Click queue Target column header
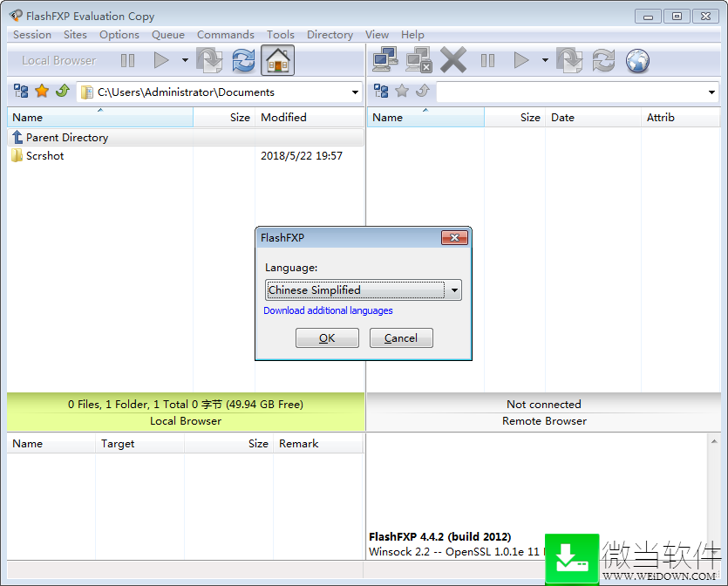728x586 pixels. pyautogui.click(x=139, y=444)
